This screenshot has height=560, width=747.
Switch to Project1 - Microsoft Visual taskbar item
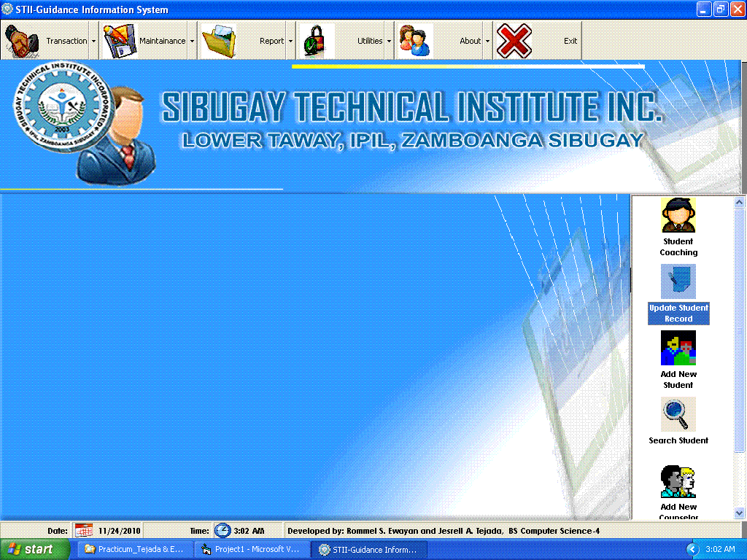point(252,549)
